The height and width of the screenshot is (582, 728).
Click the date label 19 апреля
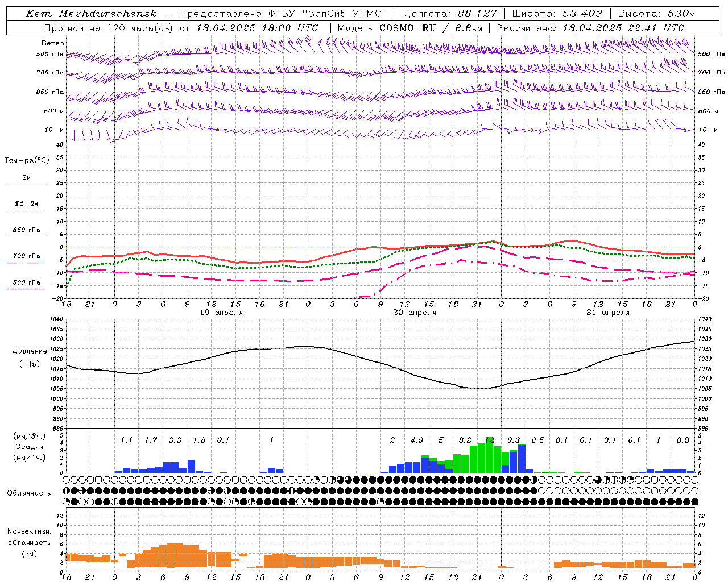pyautogui.click(x=221, y=313)
